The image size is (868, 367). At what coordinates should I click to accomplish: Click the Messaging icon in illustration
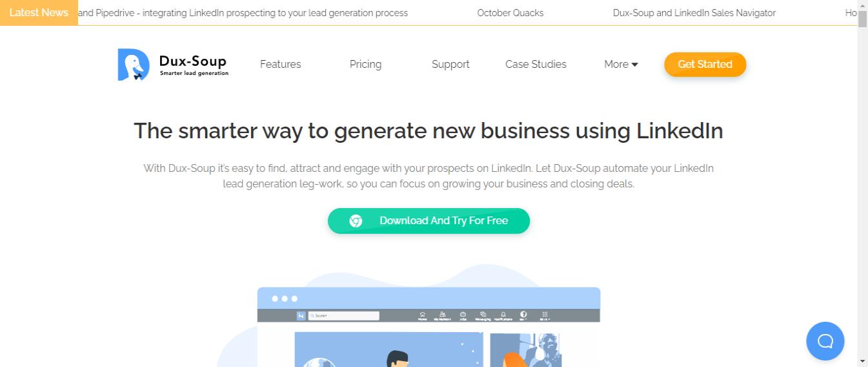point(483,315)
